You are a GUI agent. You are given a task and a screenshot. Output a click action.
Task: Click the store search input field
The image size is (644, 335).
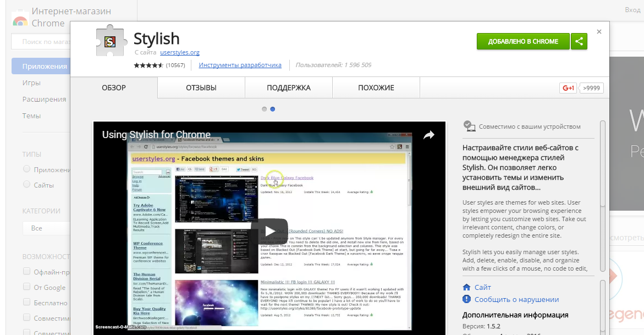click(x=41, y=42)
